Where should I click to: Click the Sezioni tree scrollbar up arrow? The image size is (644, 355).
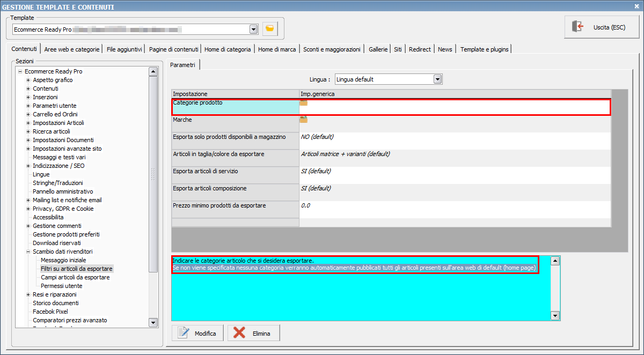tap(153, 71)
